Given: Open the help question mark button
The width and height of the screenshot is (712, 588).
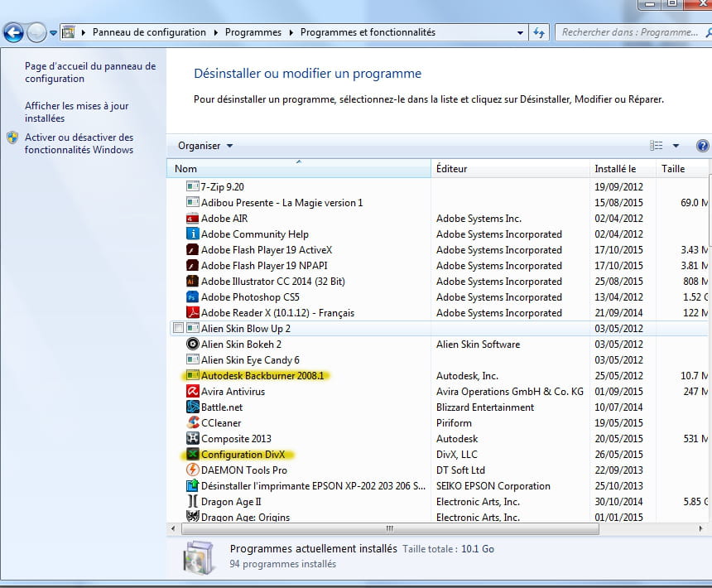Looking at the screenshot, I should [702, 146].
